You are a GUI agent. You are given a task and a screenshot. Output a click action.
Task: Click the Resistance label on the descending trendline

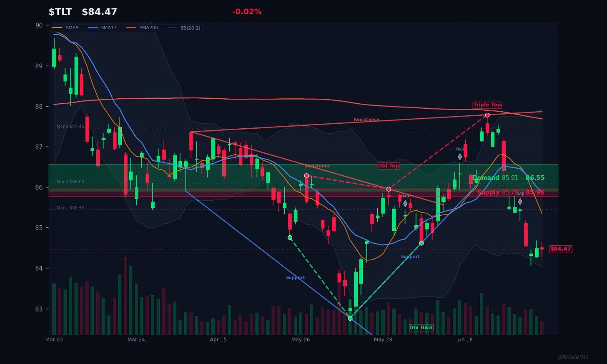click(x=317, y=166)
